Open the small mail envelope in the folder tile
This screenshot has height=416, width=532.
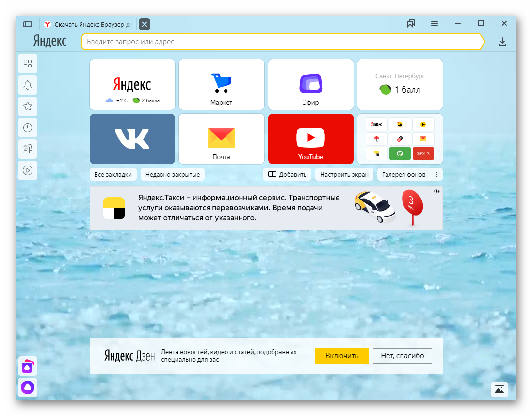(x=423, y=139)
